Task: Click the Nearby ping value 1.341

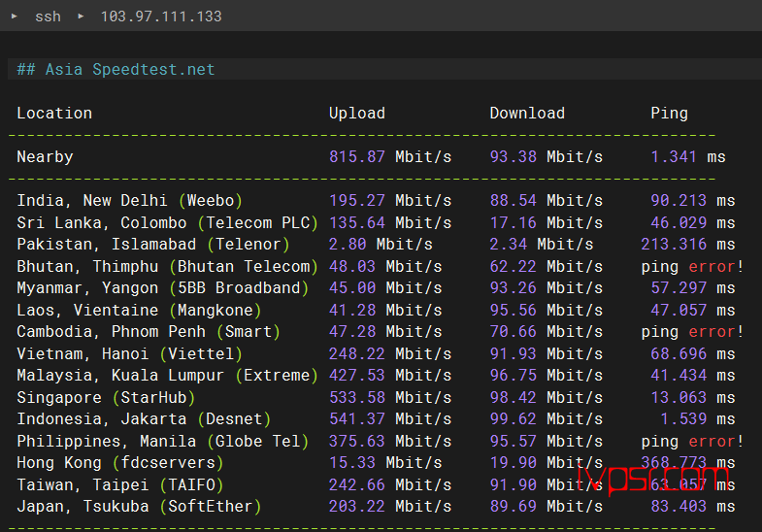Action: pos(674,157)
